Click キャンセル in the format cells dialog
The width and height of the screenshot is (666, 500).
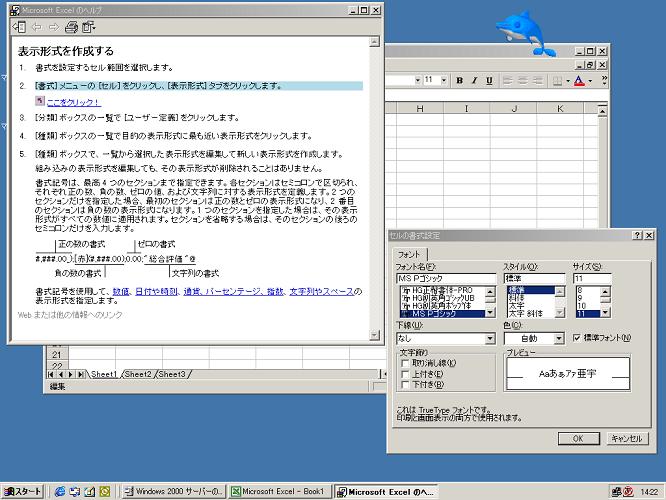627,438
